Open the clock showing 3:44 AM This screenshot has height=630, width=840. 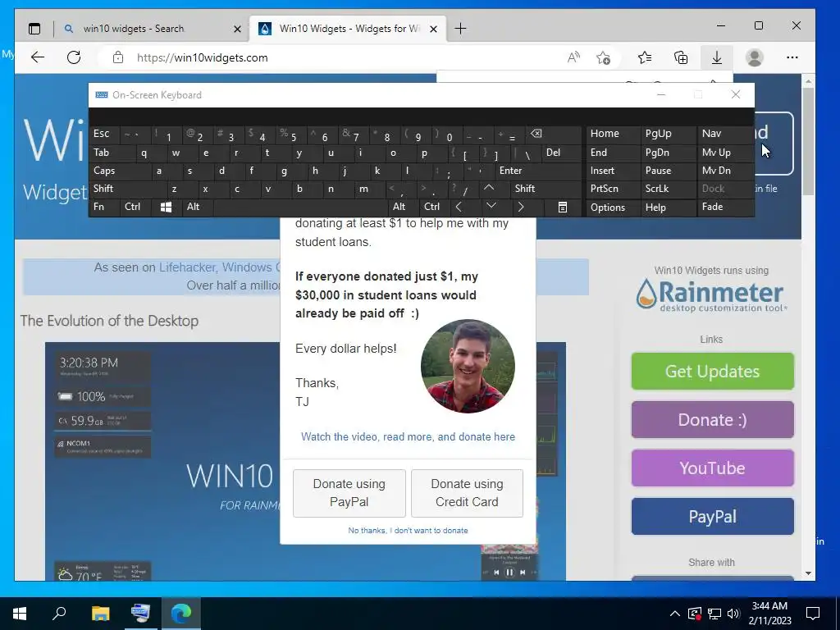click(x=769, y=614)
